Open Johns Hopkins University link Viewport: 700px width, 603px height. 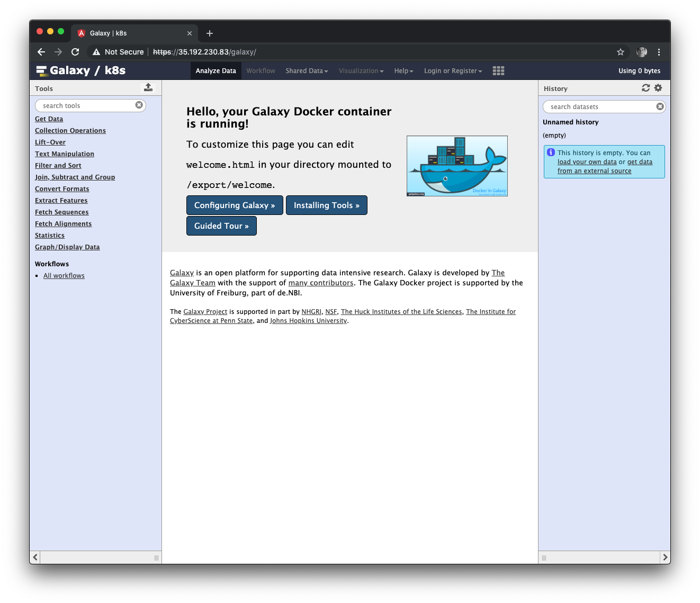[309, 321]
